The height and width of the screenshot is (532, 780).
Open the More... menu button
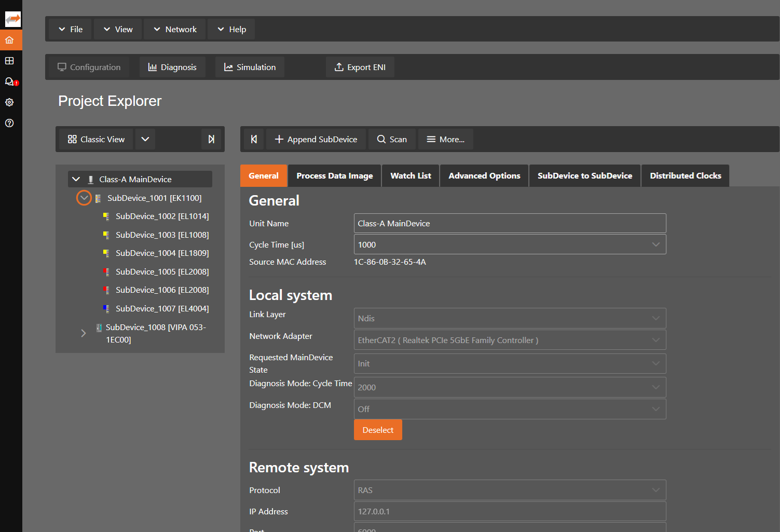[x=446, y=139]
